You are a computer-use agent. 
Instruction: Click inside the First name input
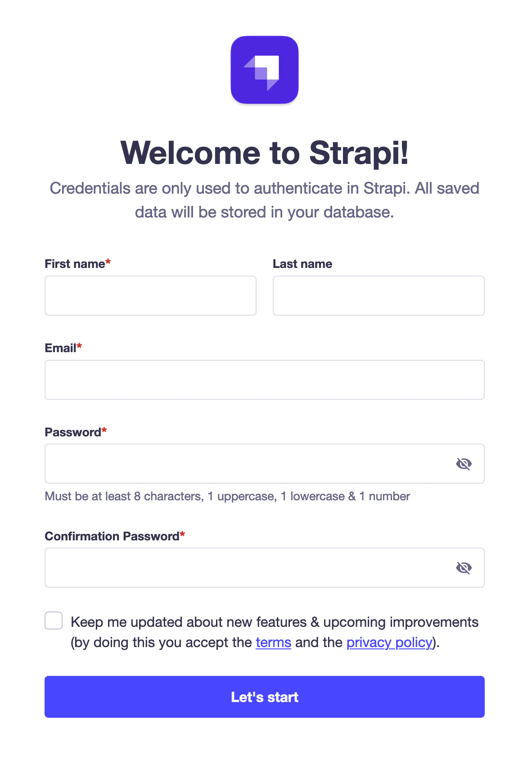click(150, 295)
